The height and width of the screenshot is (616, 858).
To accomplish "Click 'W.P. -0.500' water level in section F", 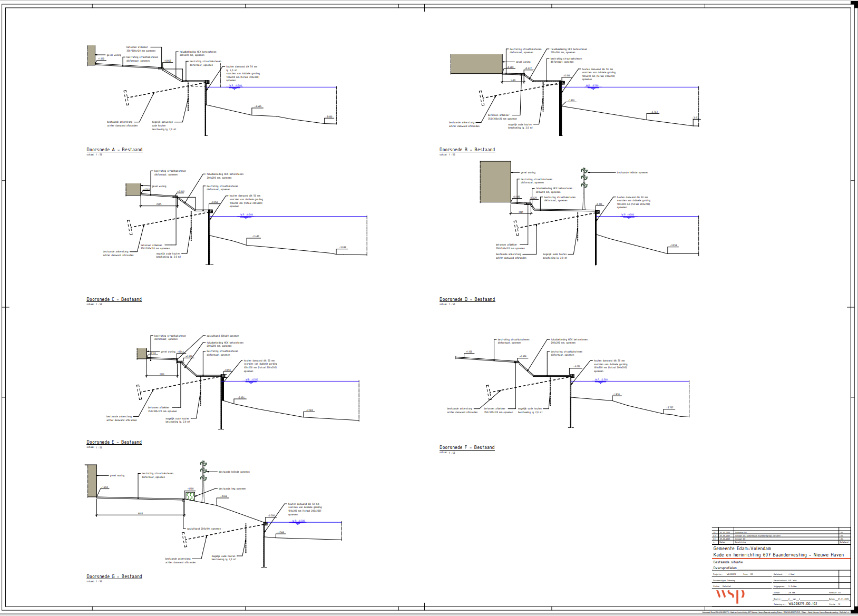I will tap(601, 379).
